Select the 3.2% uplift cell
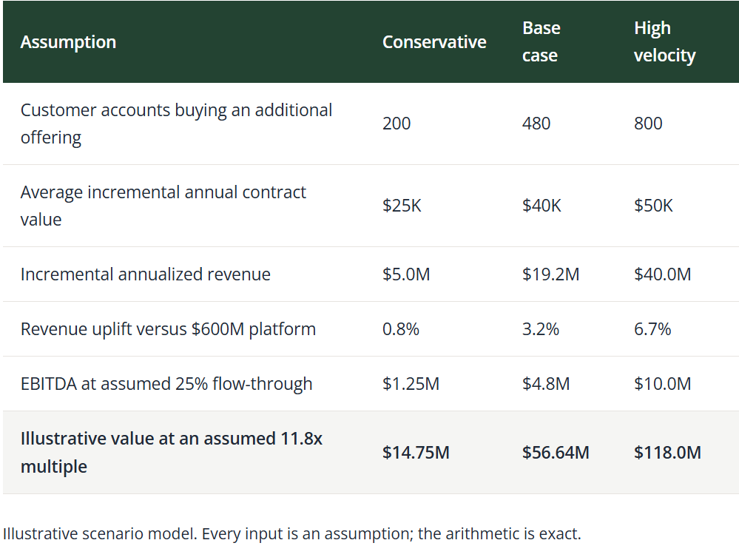Viewport: 739px width, 560px height. click(541, 329)
